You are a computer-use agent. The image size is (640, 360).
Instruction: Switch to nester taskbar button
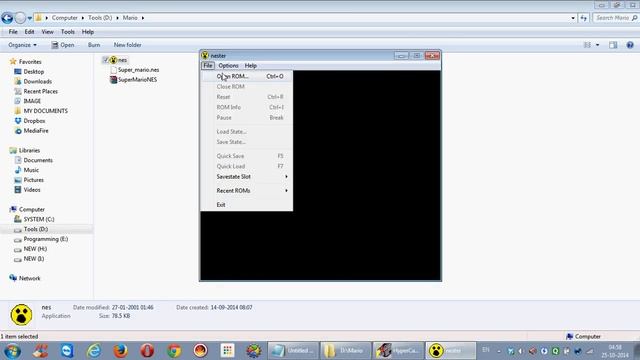451,351
